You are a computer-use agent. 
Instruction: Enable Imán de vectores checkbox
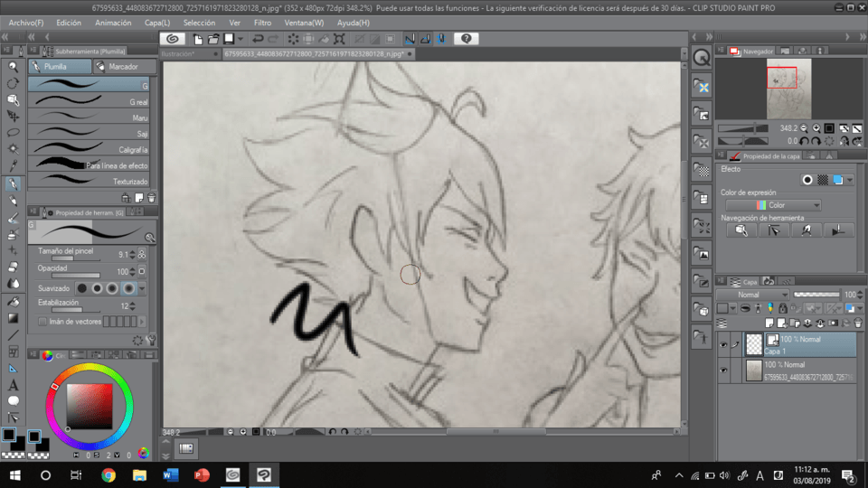(42, 322)
